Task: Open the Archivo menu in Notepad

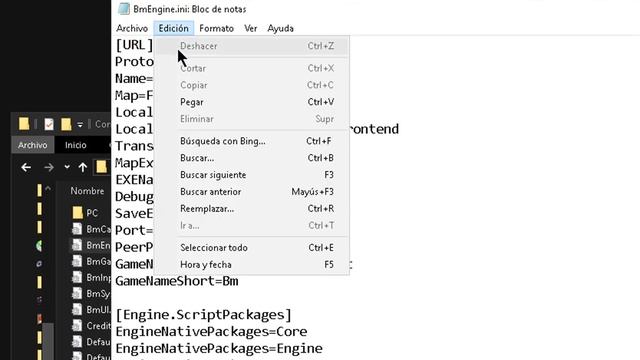Action: click(132, 28)
